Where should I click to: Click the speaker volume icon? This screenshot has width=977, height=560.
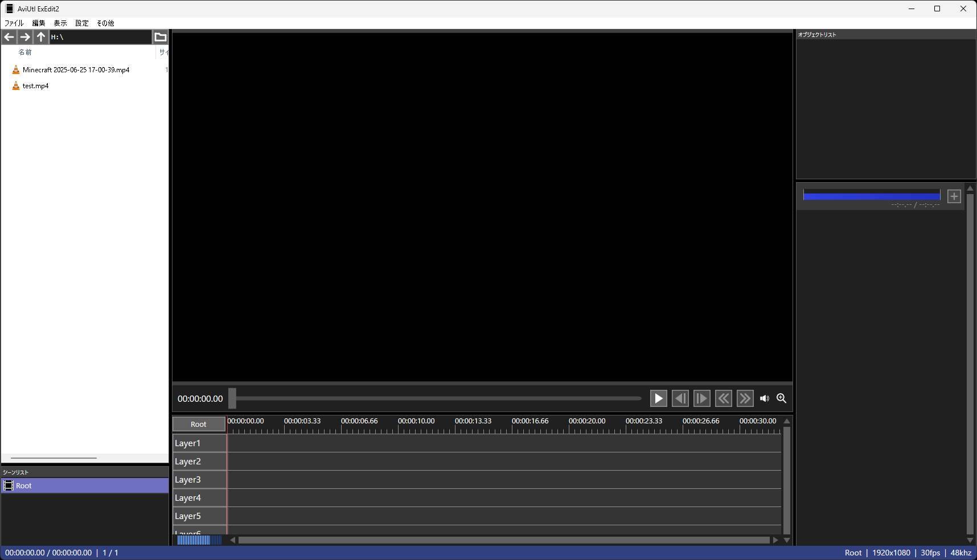tap(765, 398)
